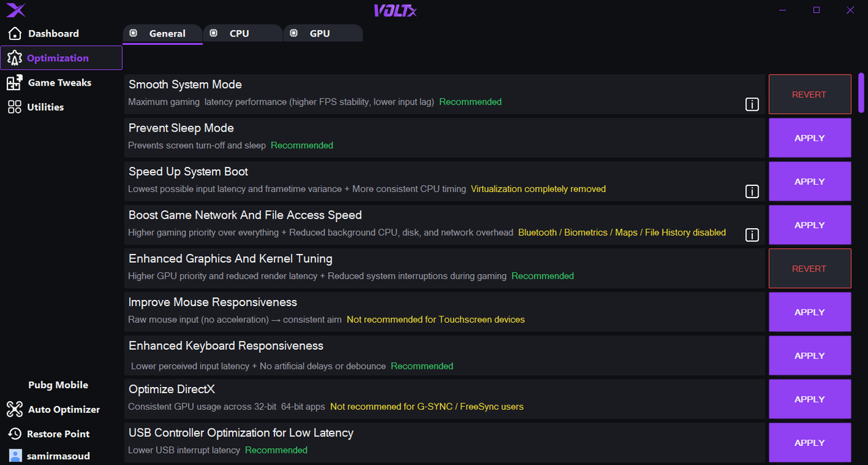Image resolution: width=868 pixels, height=465 pixels.
Task: Revert Enhanced Graphics And Kernel Tuning
Action: coord(810,269)
